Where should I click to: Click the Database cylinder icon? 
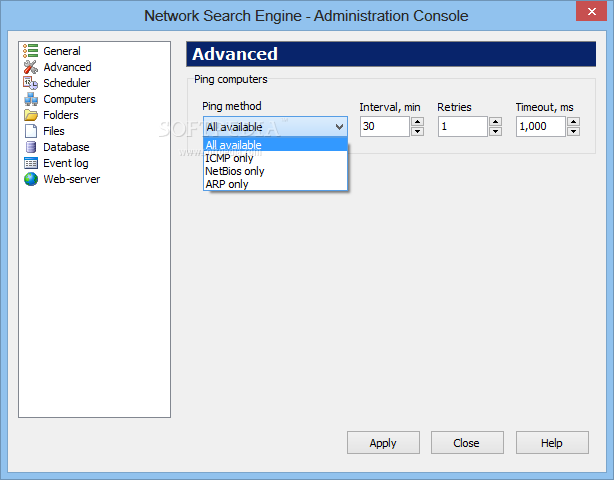[x=31, y=147]
